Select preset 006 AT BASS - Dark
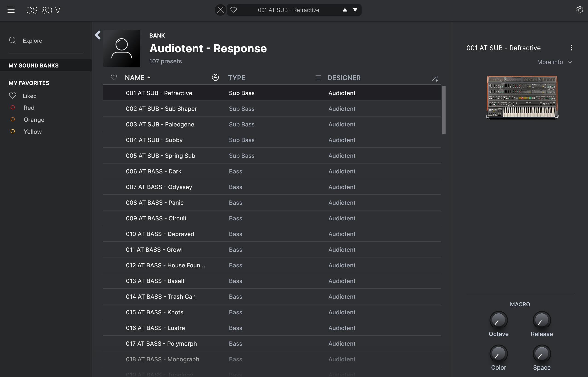The image size is (588, 377). [272, 171]
